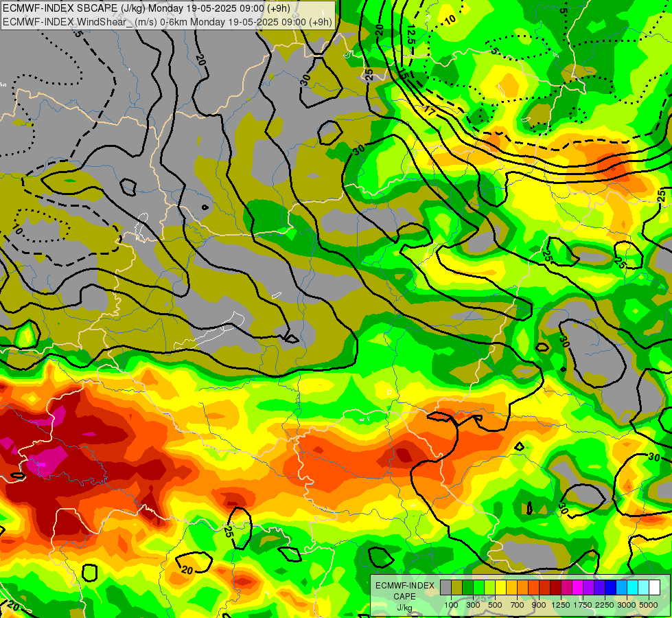Click the 1750 legend tick label
This screenshot has height=618, width=672.
pyautogui.click(x=583, y=605)
